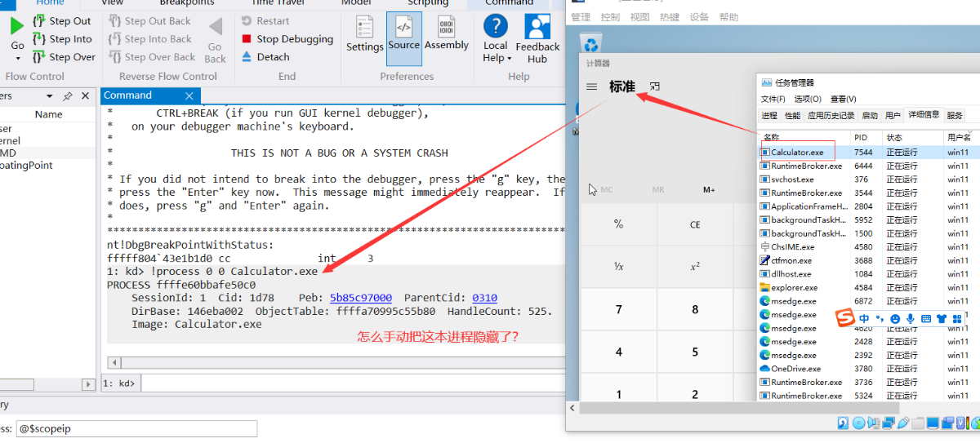
Task: Click Step Over Back button
Action: coord(152,57)
